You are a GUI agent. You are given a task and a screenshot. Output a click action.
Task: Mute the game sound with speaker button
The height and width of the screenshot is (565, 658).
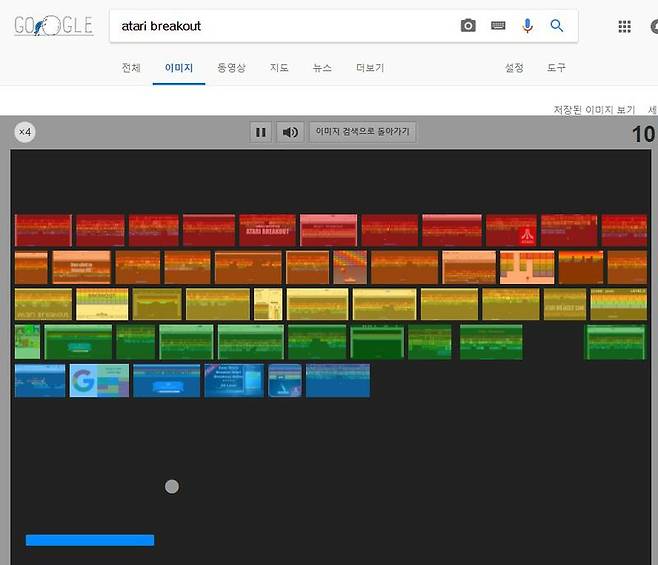tap(290, 132)
